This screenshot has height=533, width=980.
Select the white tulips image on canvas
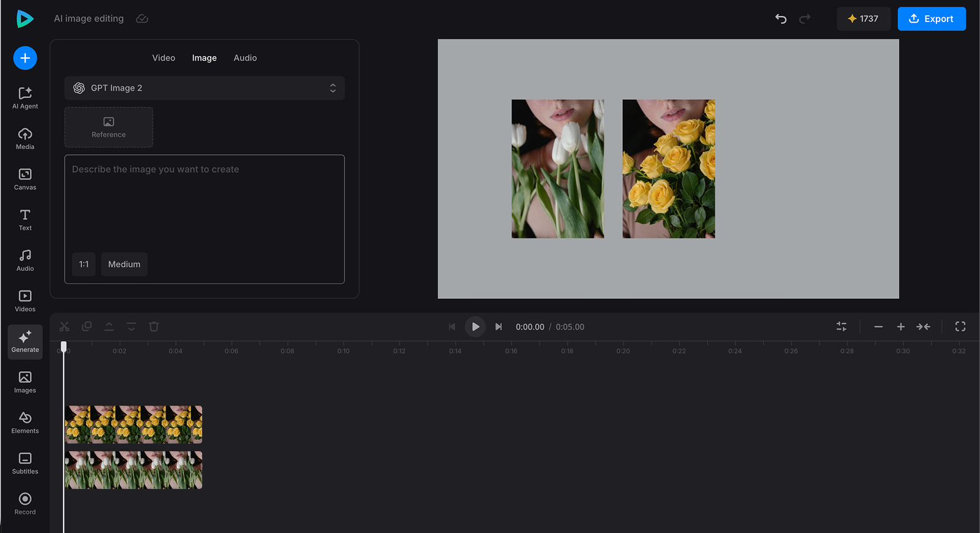558,169
